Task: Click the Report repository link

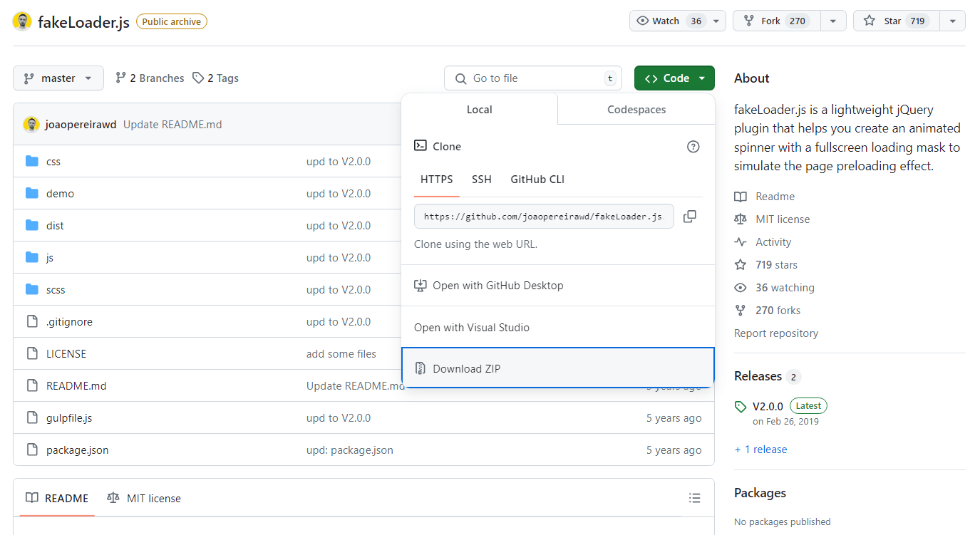Action: coord(776,333)
